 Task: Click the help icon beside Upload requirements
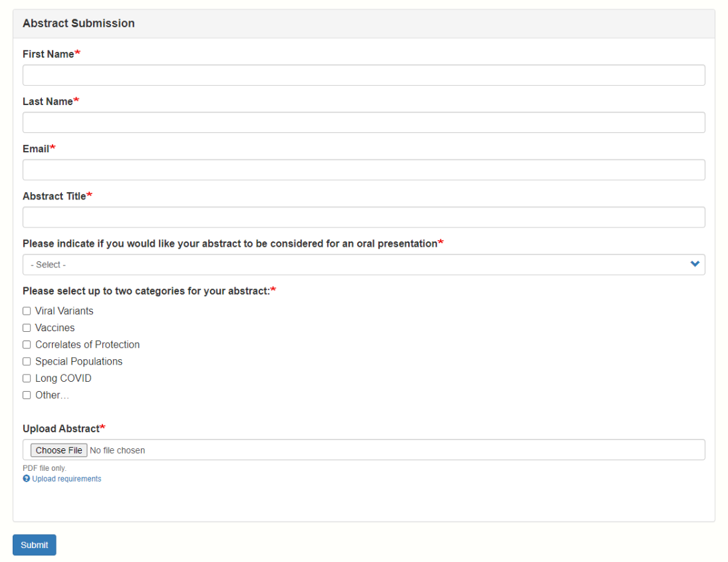[x=27, y=479]
